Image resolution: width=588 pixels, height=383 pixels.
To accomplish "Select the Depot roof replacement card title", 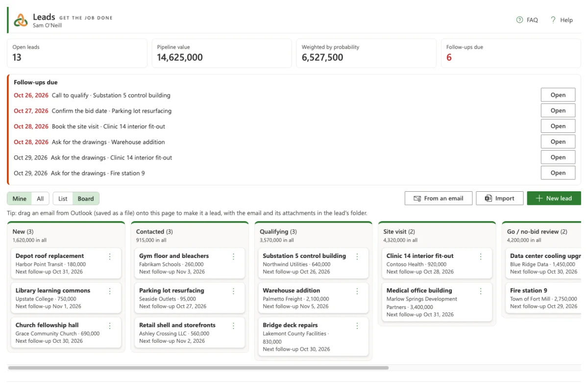I will tap(49, 256).
